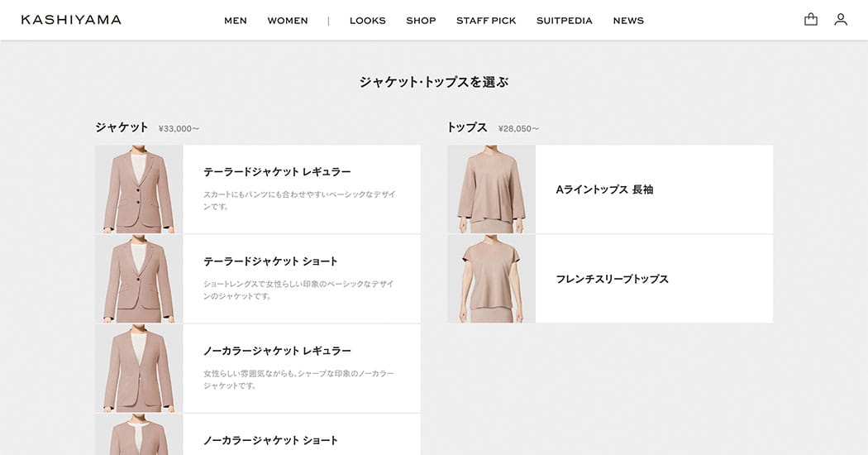Open the WOMEN menu
The width and height of the screenshot is (868, 455).
[288, 21]
